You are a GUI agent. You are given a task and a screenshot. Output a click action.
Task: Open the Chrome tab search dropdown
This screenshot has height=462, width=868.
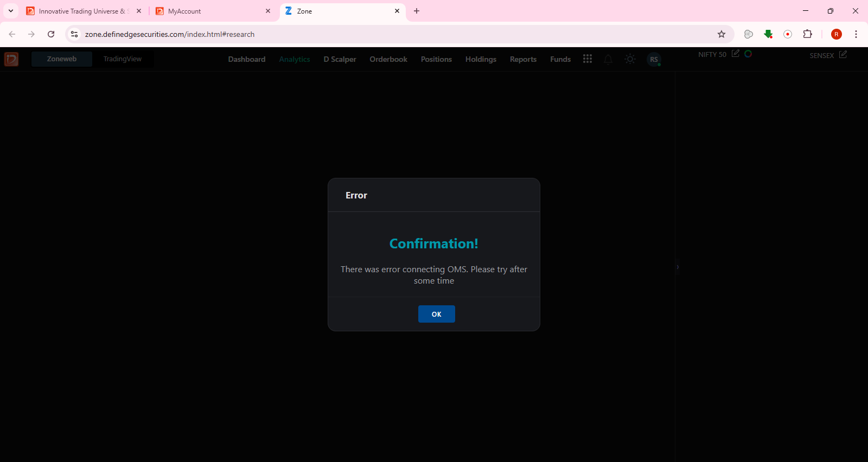coord(11,11)
